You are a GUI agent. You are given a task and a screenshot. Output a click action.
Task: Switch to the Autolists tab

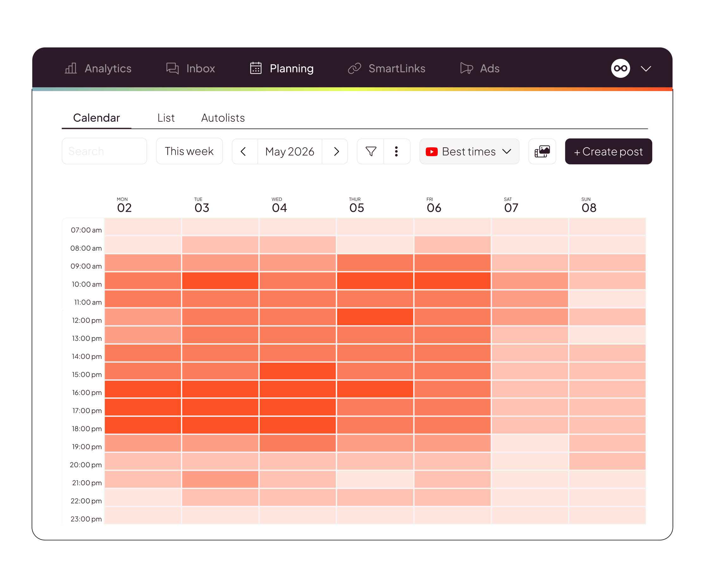(223, 118)
